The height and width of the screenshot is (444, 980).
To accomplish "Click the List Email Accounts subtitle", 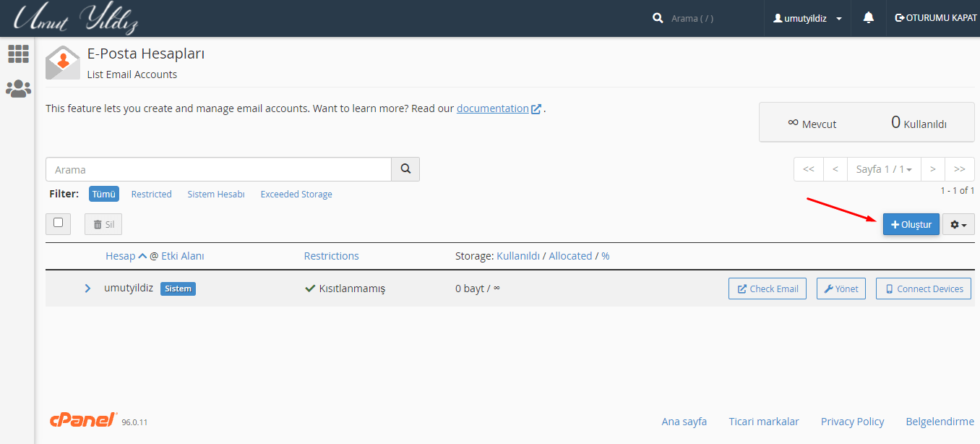I will click(x=132, y=74).
